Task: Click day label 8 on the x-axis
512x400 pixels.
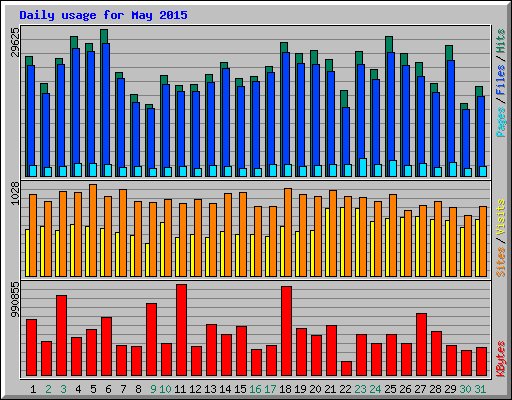Action: 138,389
